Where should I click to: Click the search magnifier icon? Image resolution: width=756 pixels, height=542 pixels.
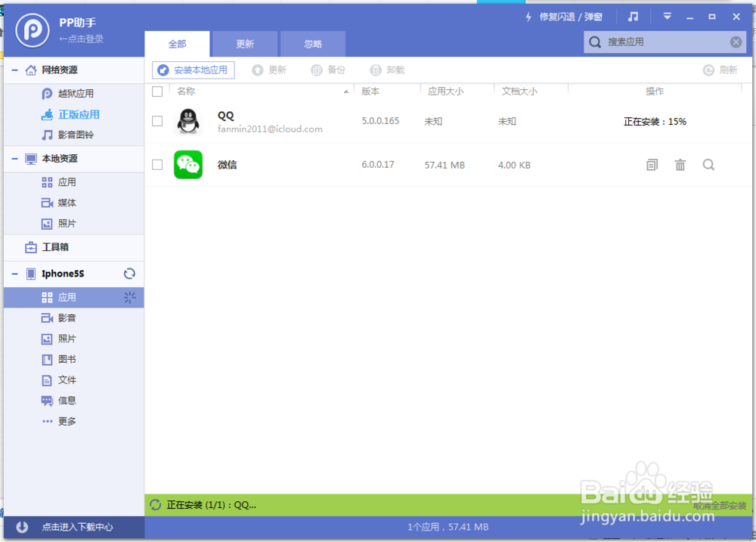click(x=595, y=42)
